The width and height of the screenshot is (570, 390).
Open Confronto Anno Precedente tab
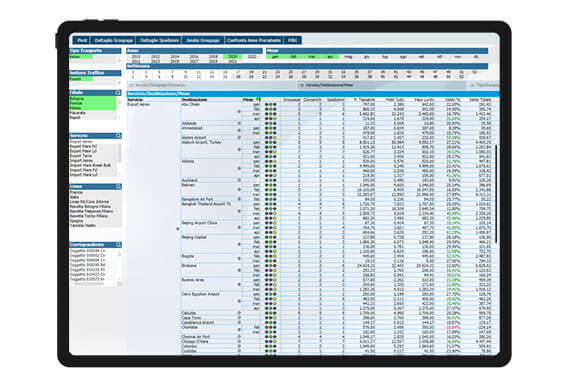pyautogui.click(x=254, y=40)
